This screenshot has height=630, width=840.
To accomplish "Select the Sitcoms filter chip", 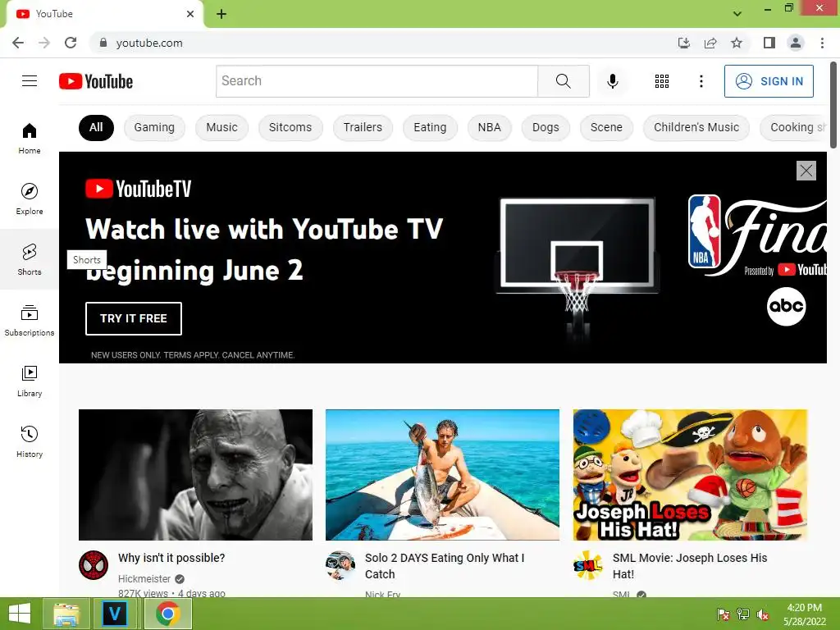I will coord(290,127).
